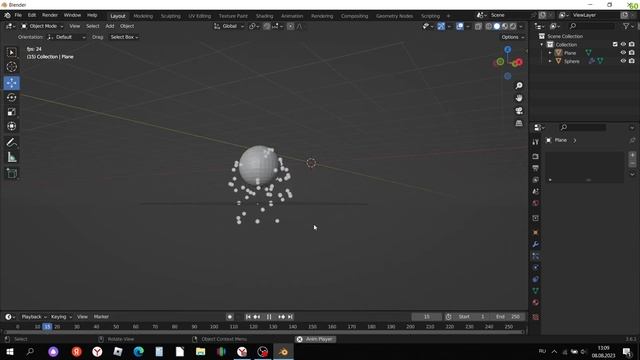Activate the Rotate tool

pyautogui.click(x=11, y=97)
